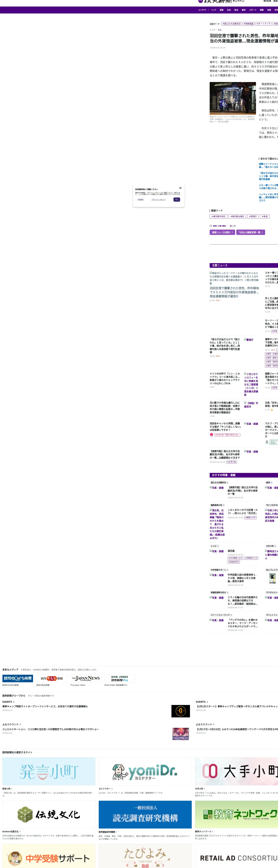Click the 読売KODOMO新聞 logo
Screen dimensions: 278x868
coord(18,678)
